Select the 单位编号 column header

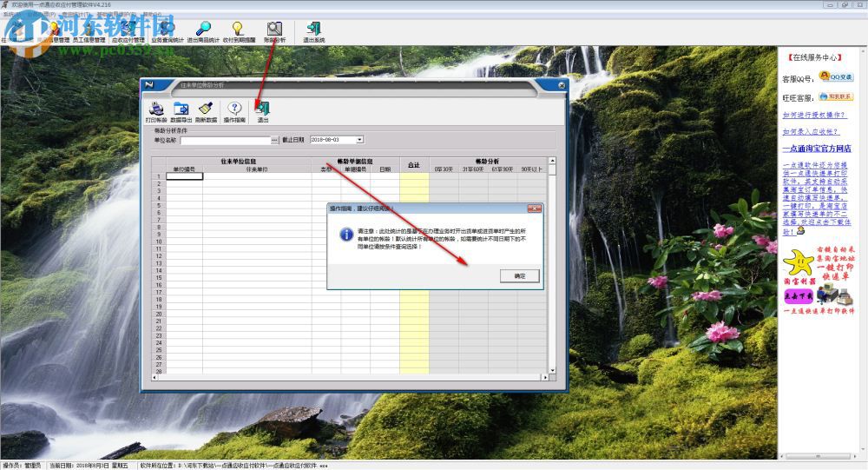coord(184,169)
